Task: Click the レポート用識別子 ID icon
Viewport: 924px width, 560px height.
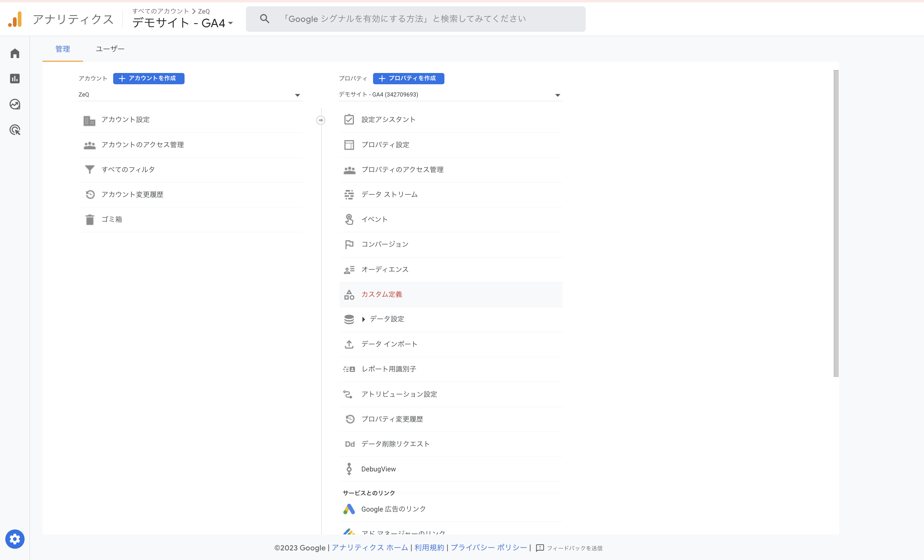Action: (x=349, y=369)
